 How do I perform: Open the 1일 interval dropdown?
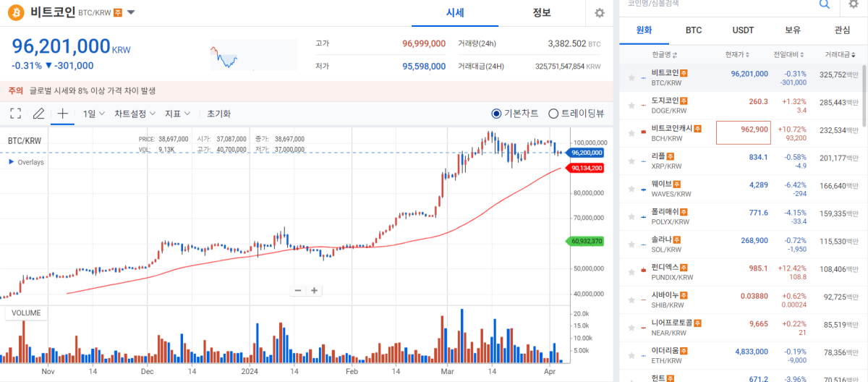pyautogui.click(x=93, y=114)
